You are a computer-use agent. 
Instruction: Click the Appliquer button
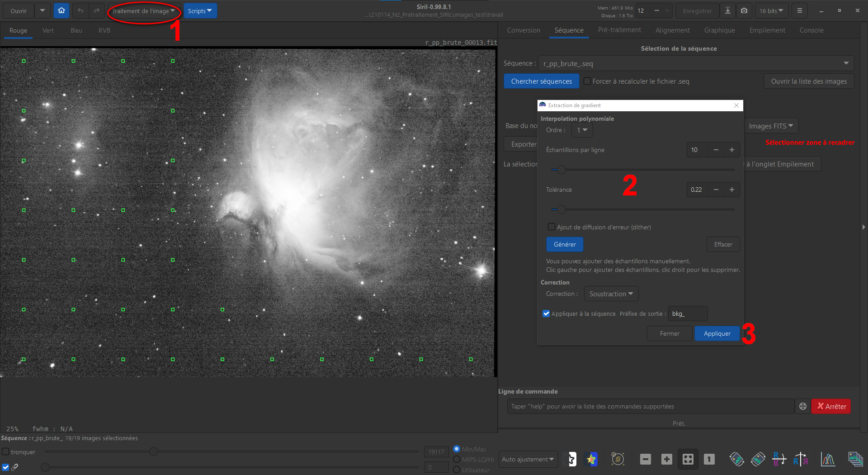click(717, 333)
